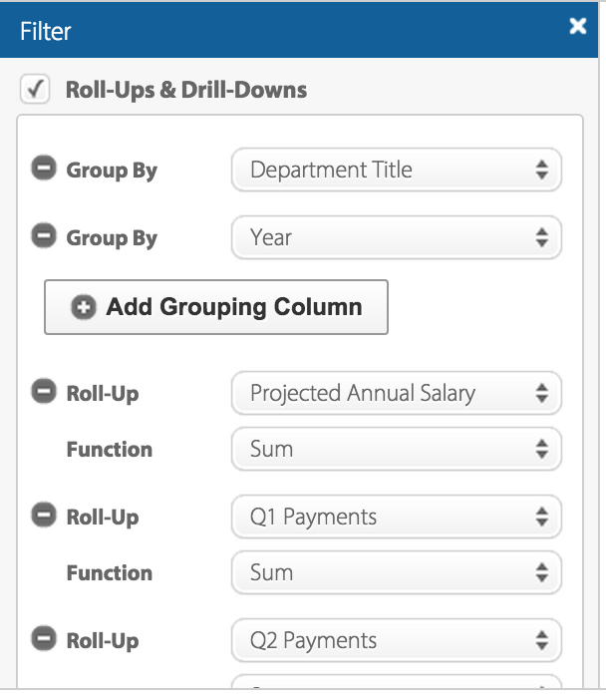Click the Add Grouping Column button
The width and height of the screenshot is (606, 700).
[x=216, y=307]
